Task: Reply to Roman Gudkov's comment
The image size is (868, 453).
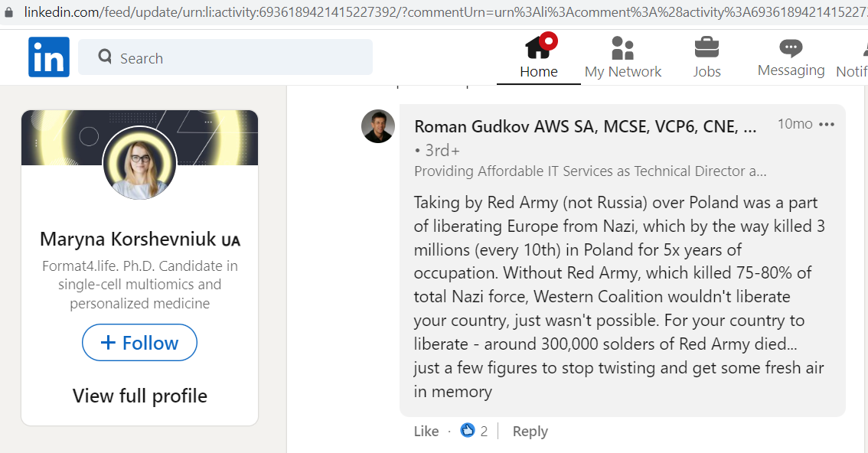Action: tap(530, 431)
